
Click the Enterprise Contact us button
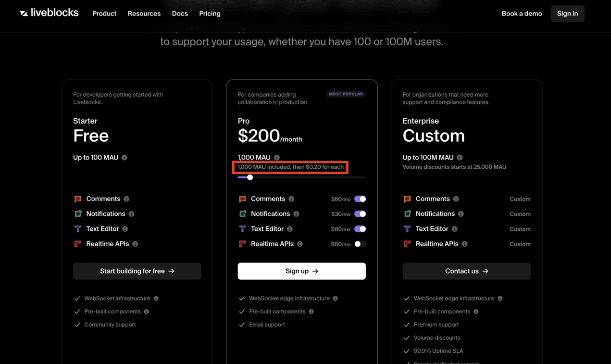[467, 271]
